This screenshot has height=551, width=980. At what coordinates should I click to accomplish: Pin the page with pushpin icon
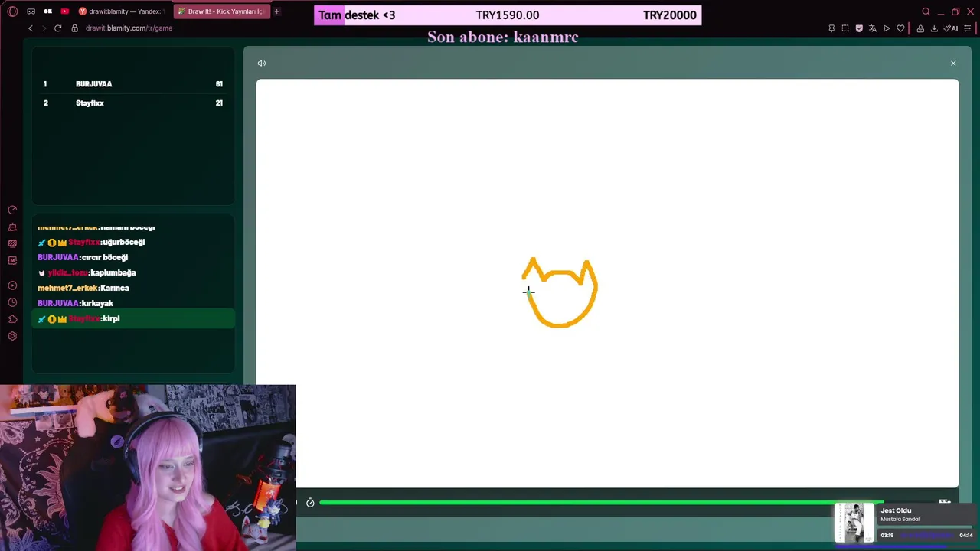coord(831,28)
